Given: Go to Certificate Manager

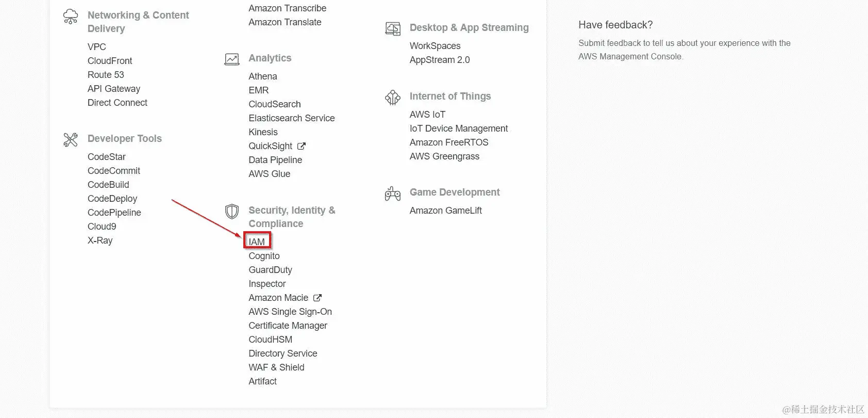Looking at the screenshot, I should pyautogui.click(x=288, y=326).
